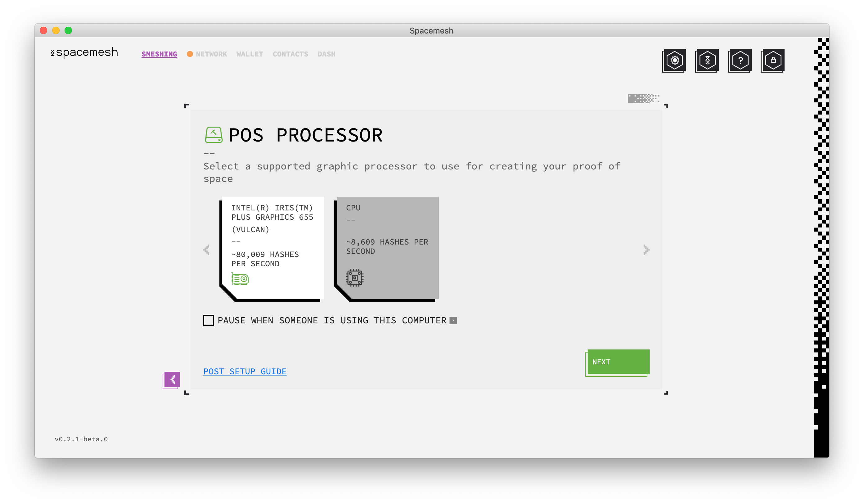Open the POST SETUP GUIDE link

coord(245,371)
